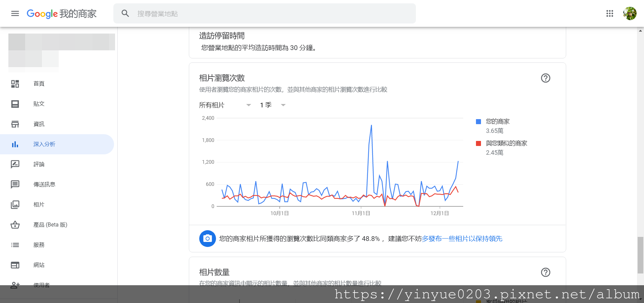Expand the 1 季 period dropdown

point(273,105)
